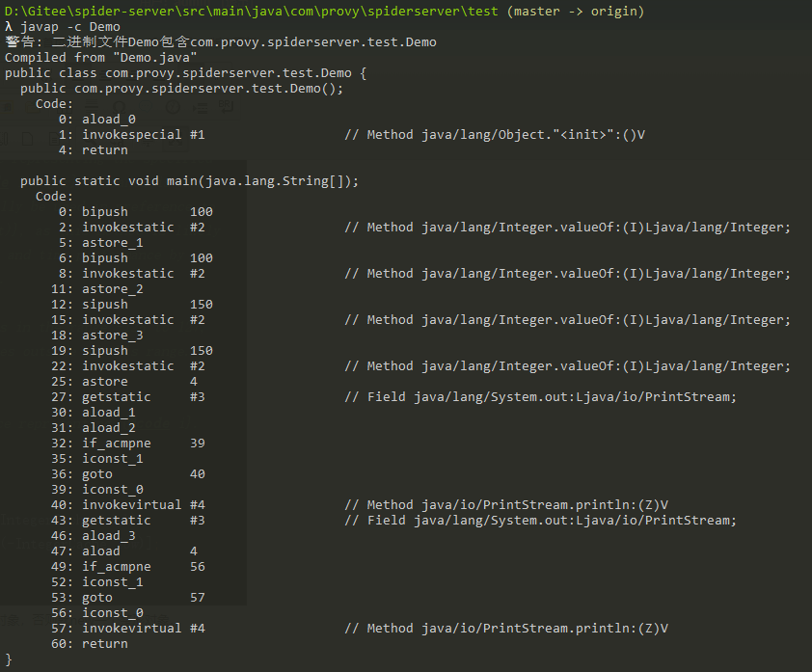Click the '12: sipush 150' instruction

tap(131, 305)
